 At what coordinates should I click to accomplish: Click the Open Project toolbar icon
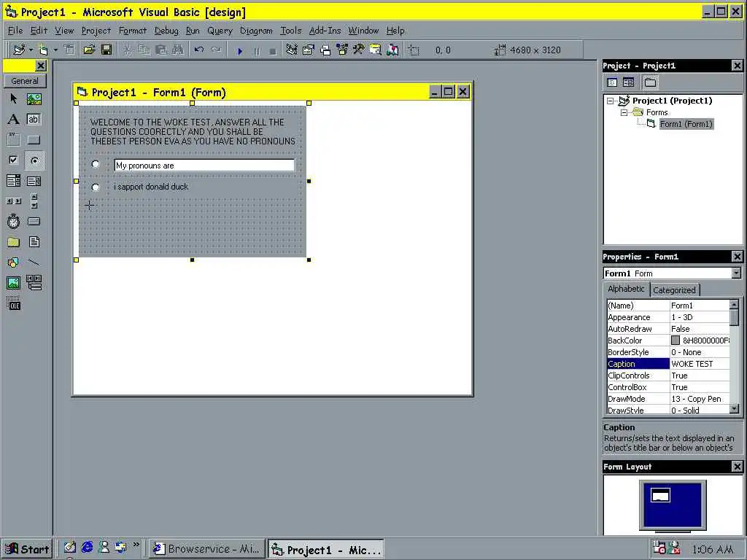[x=89, y=50]
